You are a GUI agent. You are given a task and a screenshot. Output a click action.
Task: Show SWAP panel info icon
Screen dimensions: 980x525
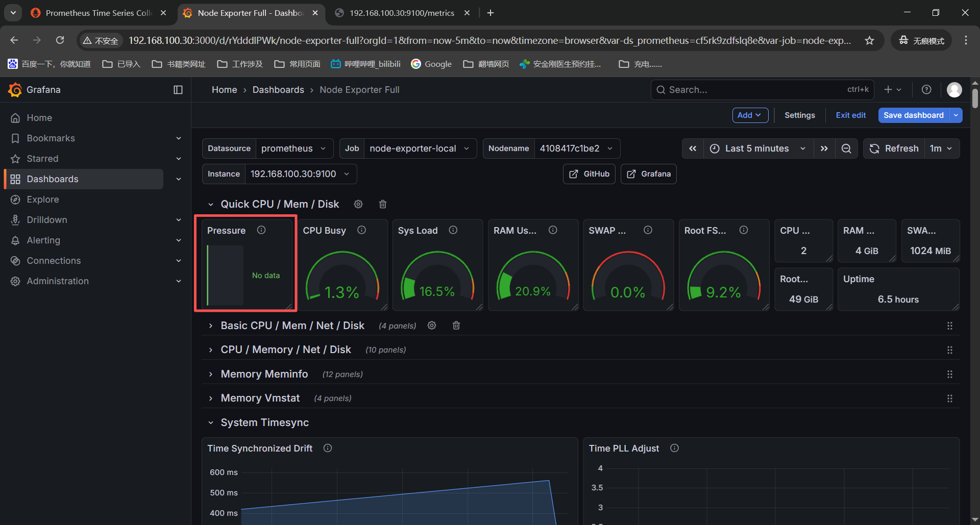coord(648,230)
